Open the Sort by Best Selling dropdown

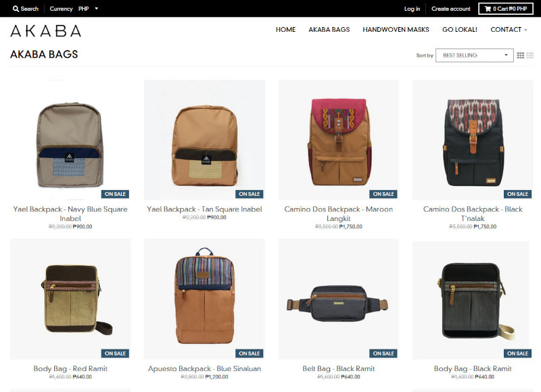(475, 55)
